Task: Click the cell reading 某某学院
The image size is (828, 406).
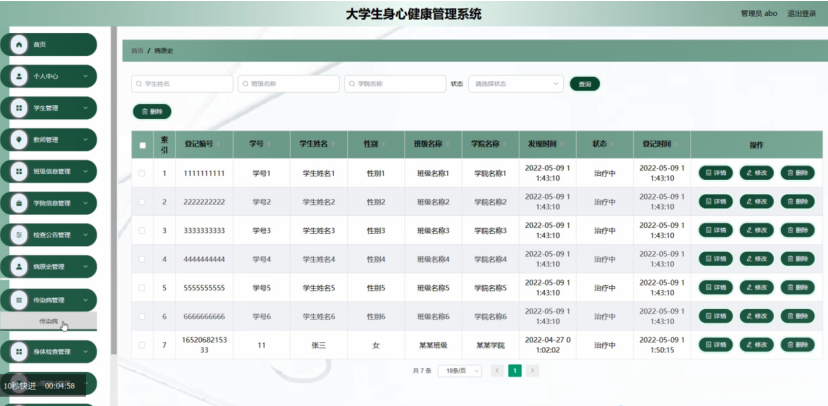Action: (x=491, y=345)
